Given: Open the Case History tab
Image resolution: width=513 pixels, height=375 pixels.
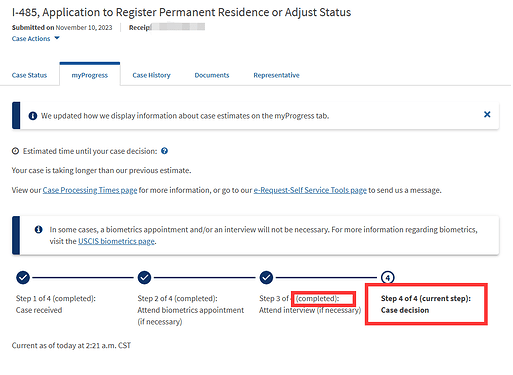Looking at the screenshot, I should pyautogui.click(x=151, y=75).
